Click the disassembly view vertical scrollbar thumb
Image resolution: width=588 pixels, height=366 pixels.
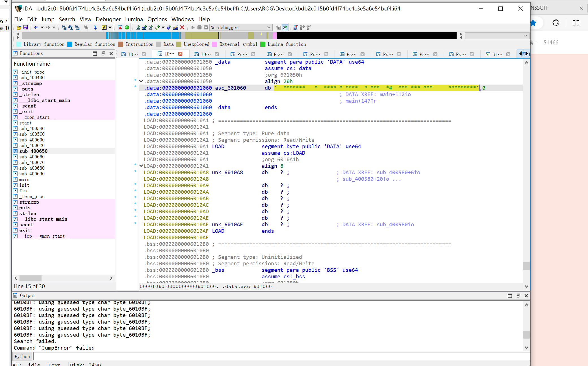[526, 266]
